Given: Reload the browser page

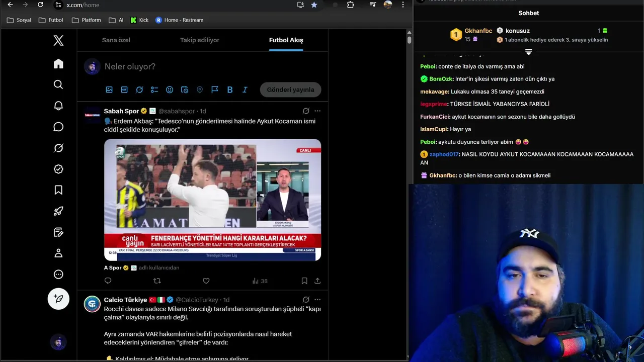Looking at the screenshot, I should point(40,5).
